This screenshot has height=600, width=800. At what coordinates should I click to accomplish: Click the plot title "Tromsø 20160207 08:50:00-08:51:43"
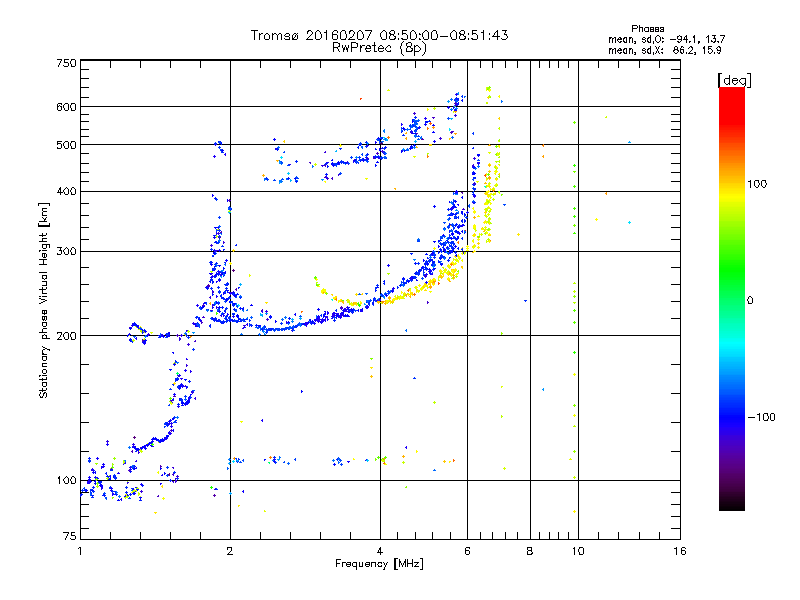[379, 35]
